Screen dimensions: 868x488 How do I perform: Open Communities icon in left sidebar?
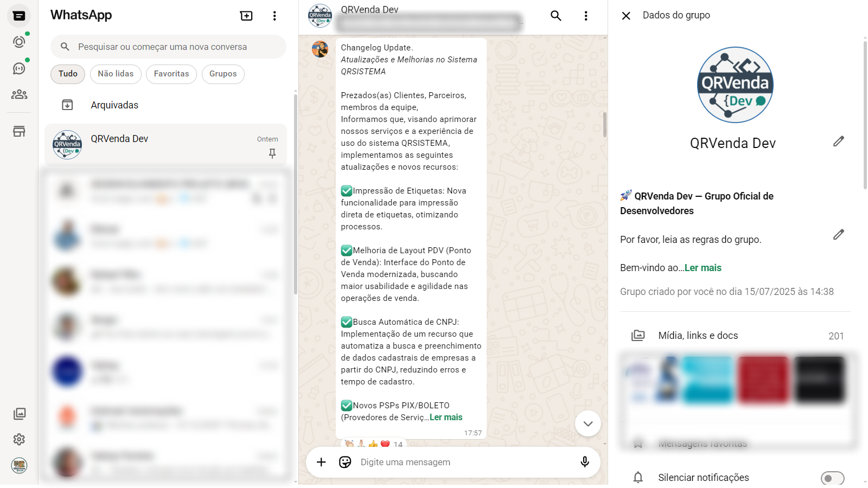pyautogui.click(x=19, y=94)
